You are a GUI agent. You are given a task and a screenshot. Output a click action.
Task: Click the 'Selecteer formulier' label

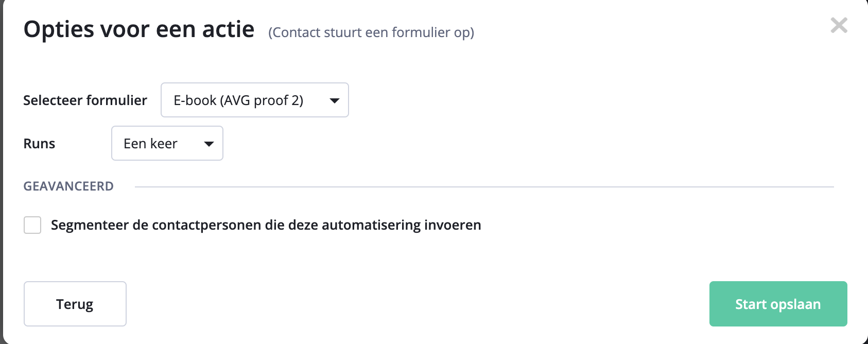click(84, 100)
